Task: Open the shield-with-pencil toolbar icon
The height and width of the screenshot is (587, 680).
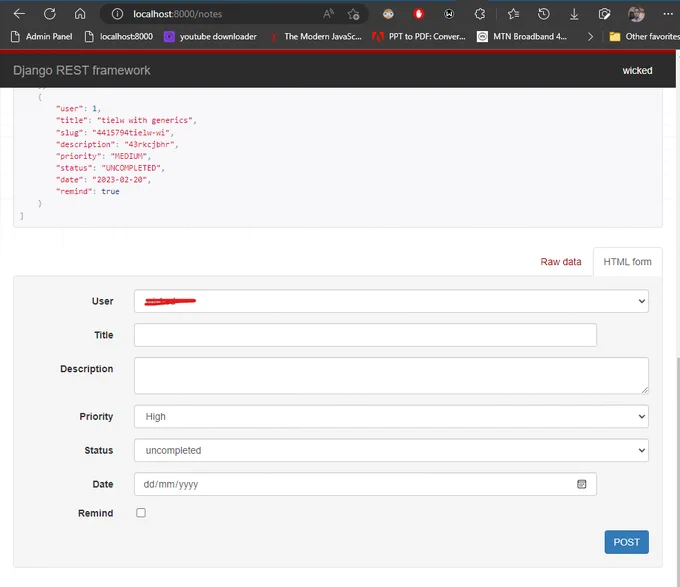Action: 604,14
